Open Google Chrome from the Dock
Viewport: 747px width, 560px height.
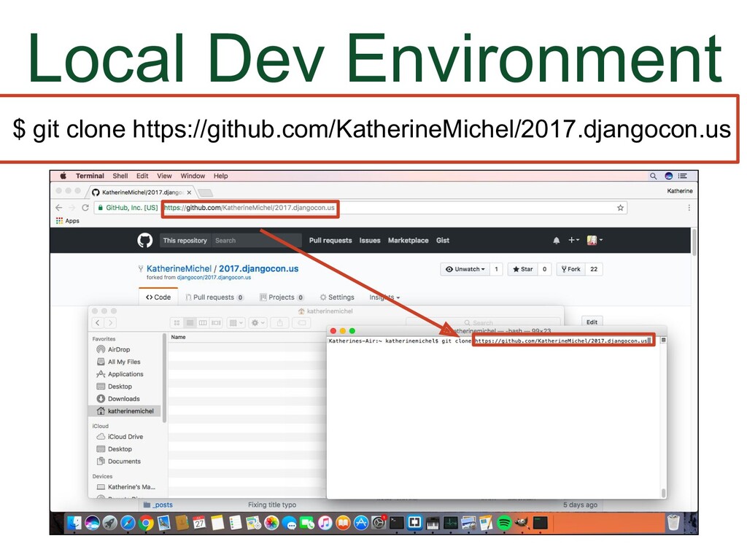pyautogui.click(x=146, y=523)
